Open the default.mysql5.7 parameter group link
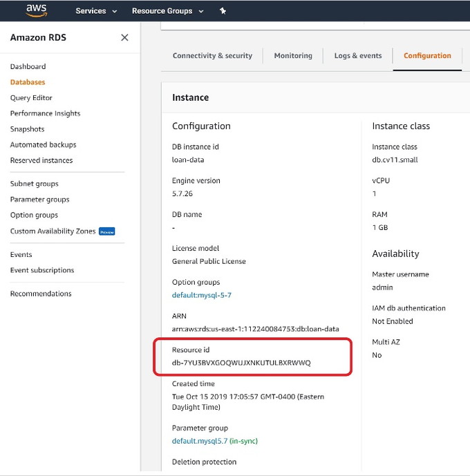The image size is (470, 476). pos(200,441)
